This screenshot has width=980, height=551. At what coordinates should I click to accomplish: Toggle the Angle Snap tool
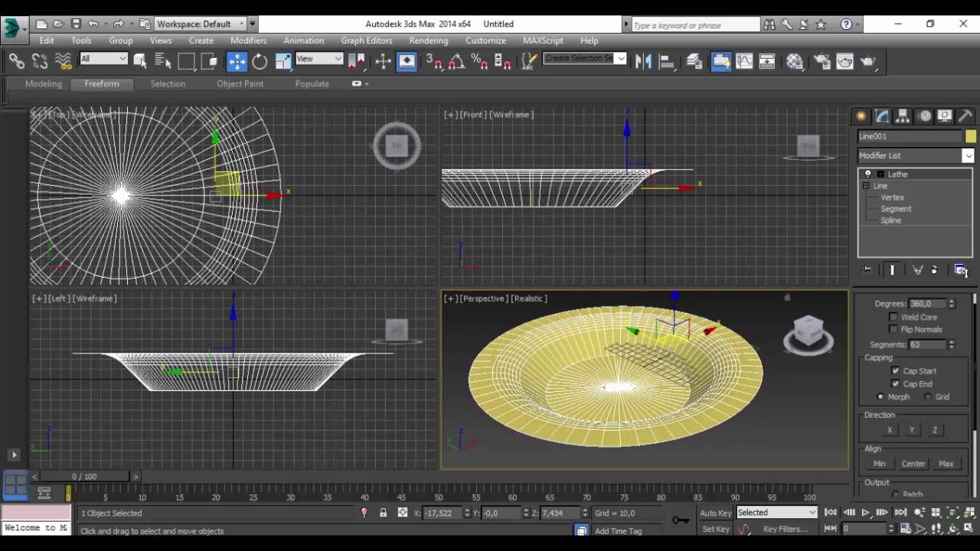[x=457, y=61]
